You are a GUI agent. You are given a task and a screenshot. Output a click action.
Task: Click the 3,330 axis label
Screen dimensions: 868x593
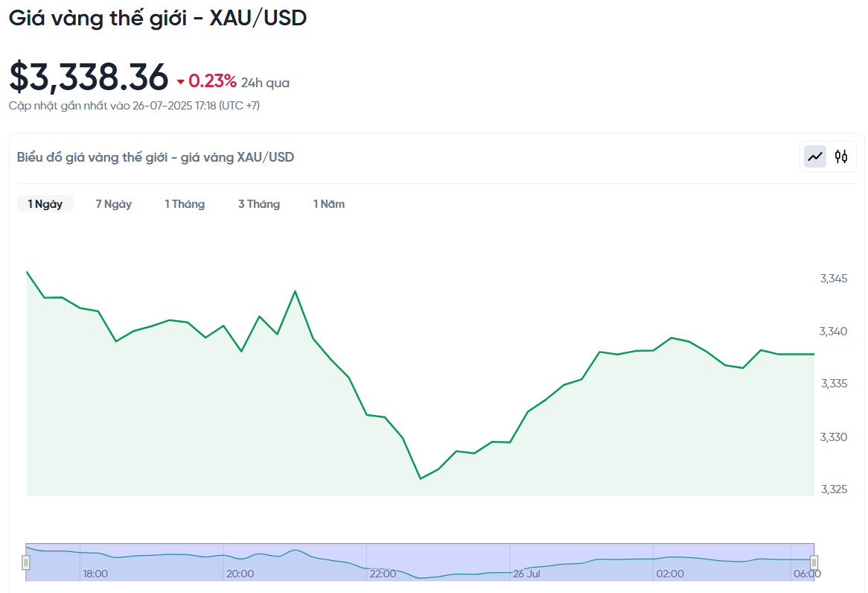coord(834,437)
